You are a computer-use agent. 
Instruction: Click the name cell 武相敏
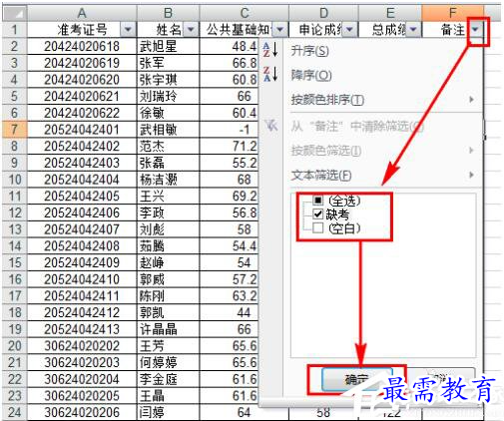pos(168,130)
